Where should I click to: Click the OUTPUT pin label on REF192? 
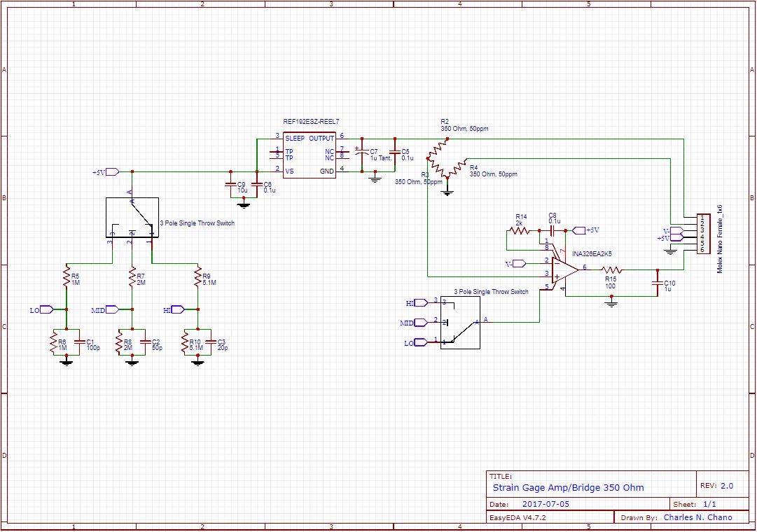coord(321,138)
